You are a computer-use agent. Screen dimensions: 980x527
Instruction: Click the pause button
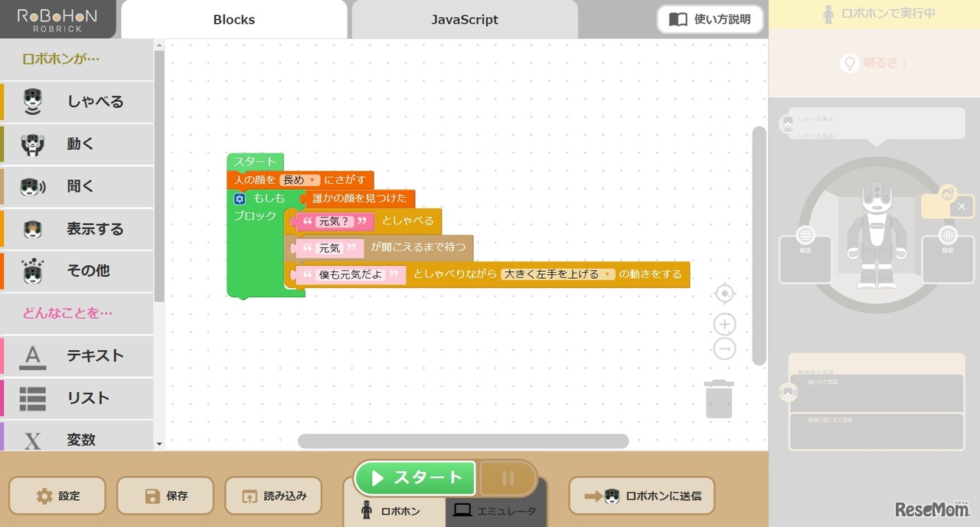click(x=508, y=478)
